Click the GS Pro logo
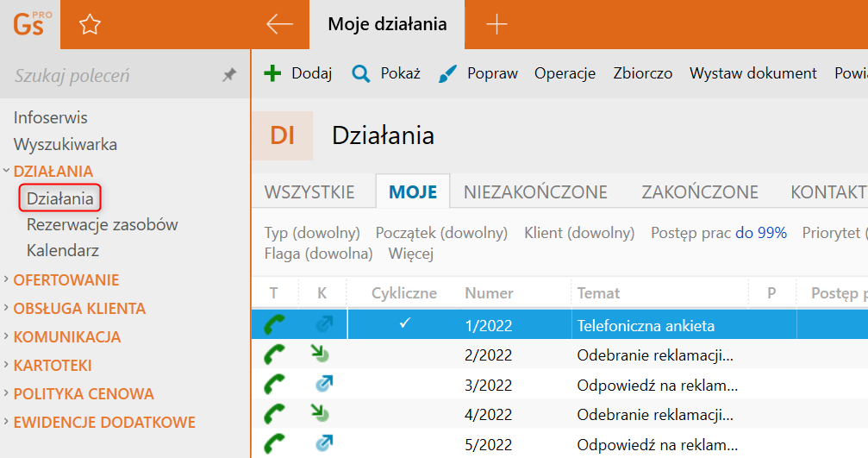The width and height of the screenshot is (868, 458). point(29,24)
